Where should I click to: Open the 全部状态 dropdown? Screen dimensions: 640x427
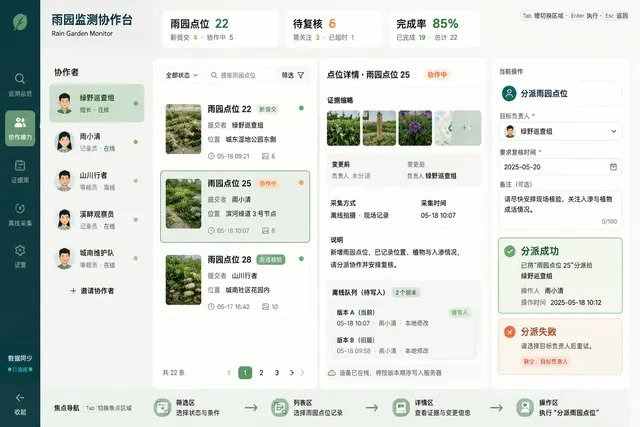coord(182,75)
